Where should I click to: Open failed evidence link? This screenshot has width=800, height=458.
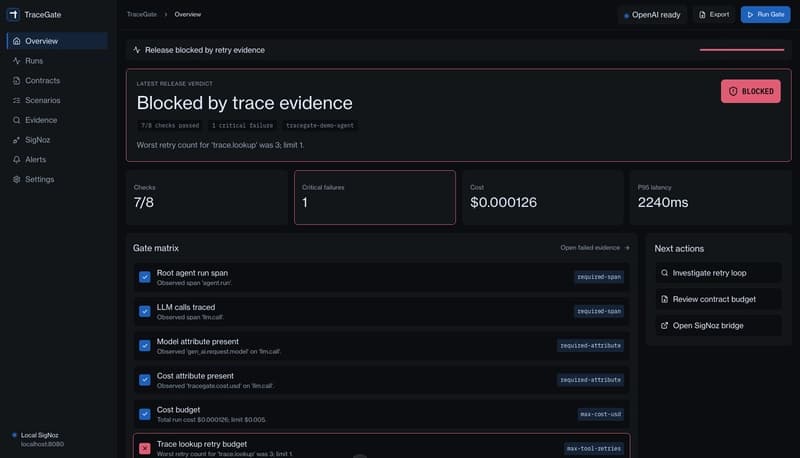[595, 248]
